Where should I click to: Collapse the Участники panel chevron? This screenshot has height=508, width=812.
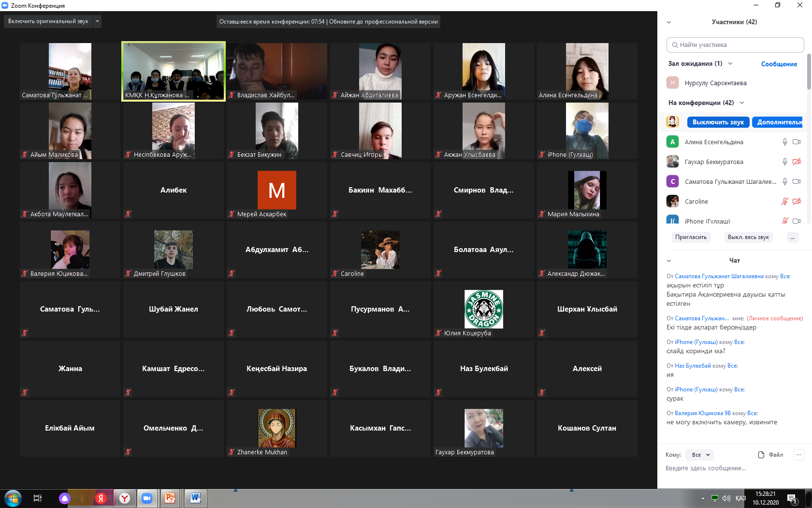click(669, 22)
